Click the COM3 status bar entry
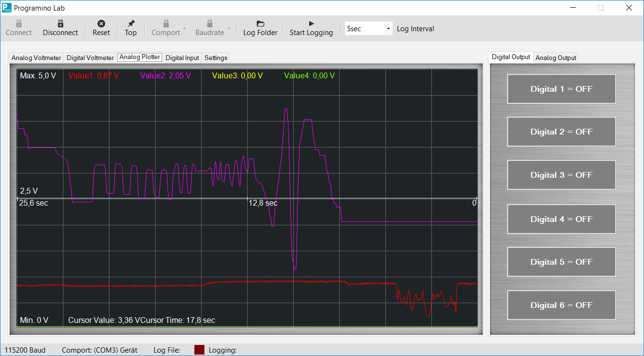 [x=99, y=350]
